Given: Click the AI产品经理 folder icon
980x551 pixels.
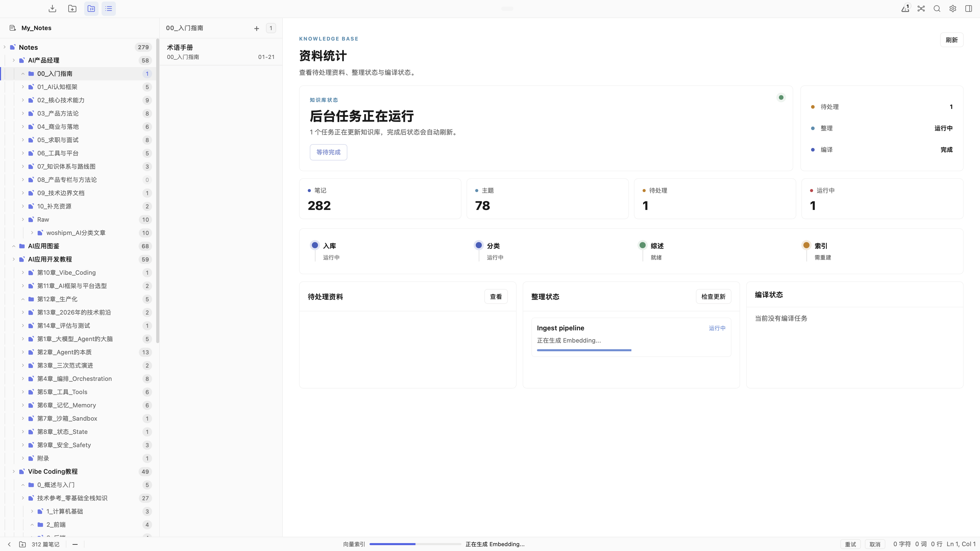Looking at the screenshot, I should (x=22, y=60).
